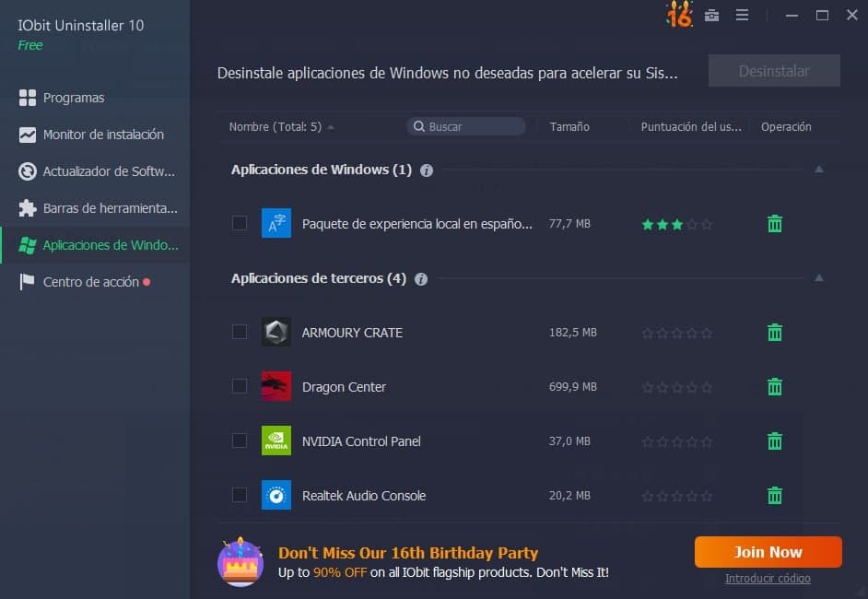Viewport: 868px width, 599px height.
Task: Rate Realtek Audio Console with stars
Action: pos(676,496)
